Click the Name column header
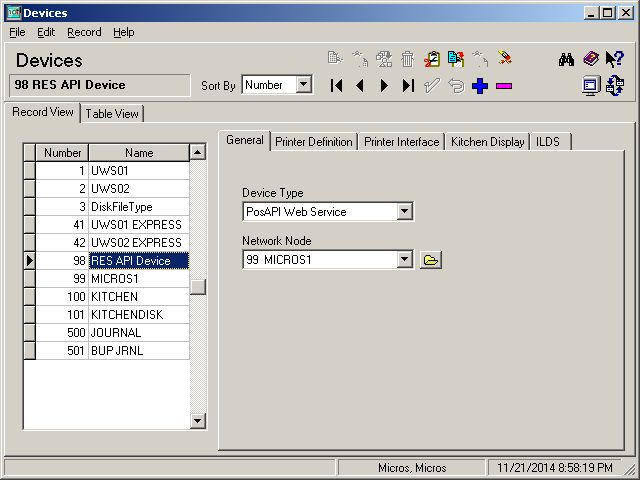 139,153
